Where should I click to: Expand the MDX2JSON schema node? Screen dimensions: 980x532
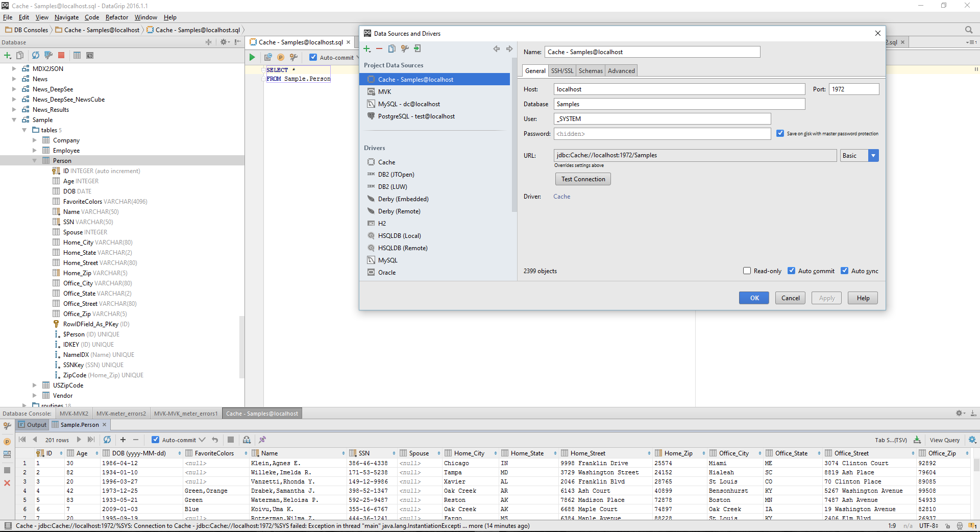[x=14, y=68]
